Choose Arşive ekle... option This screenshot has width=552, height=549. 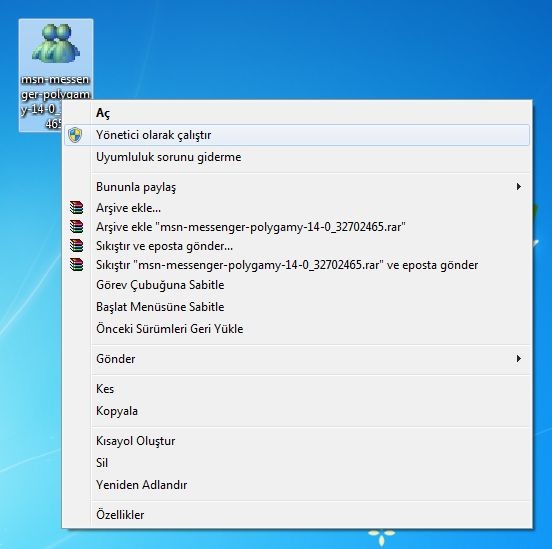click(x=297, y=208)
